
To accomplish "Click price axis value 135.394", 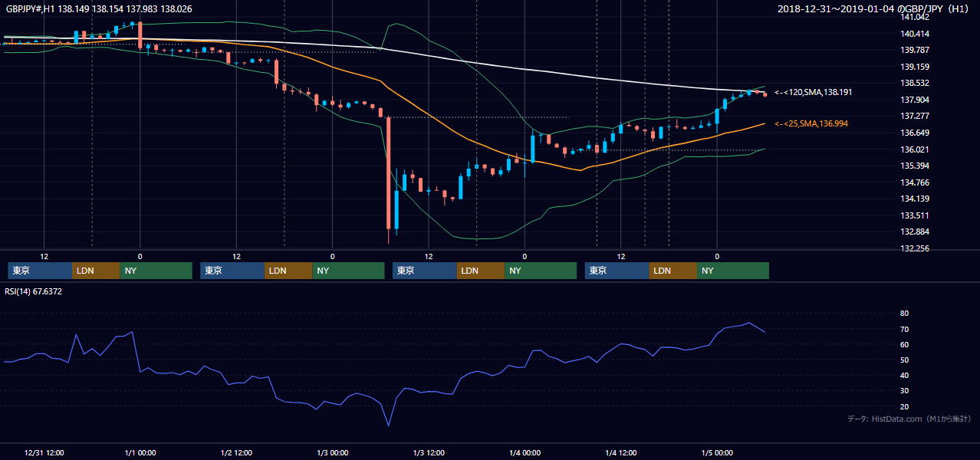I will (x=916, y=166).
